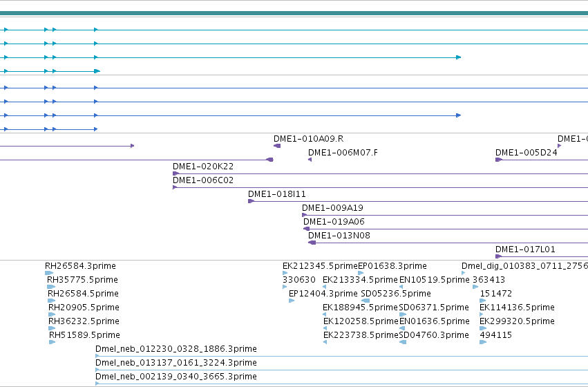Select the DME1-017L01 clone label
Image resolution: width=588 pixels, height=387 pixels.
click(525, 249)
